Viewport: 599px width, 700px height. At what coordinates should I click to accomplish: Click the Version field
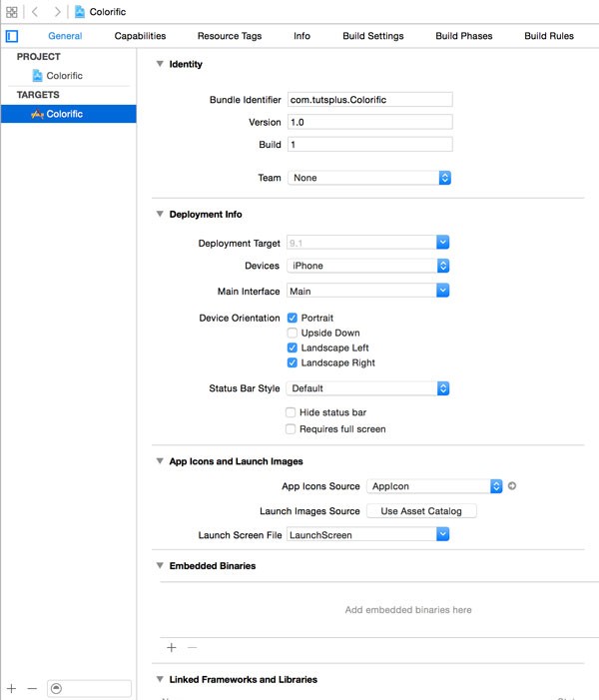pyautogui.click(x=370, y=122)
